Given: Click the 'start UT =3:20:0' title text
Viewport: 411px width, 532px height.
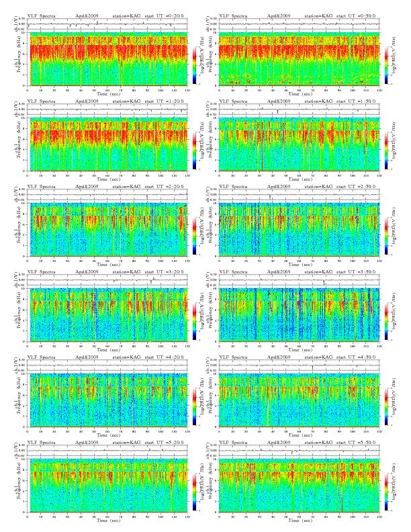Looking at the screenshot, I should click(x=164, y=272).
